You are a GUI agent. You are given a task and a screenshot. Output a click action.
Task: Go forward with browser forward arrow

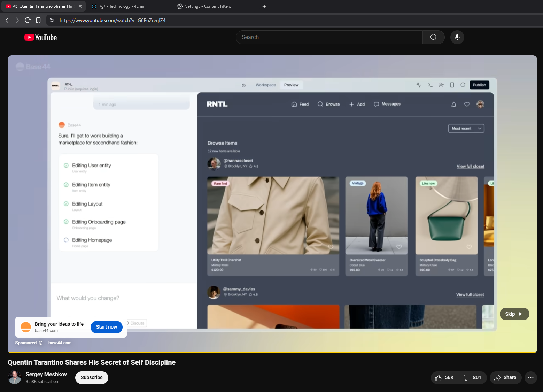[17, 20]
